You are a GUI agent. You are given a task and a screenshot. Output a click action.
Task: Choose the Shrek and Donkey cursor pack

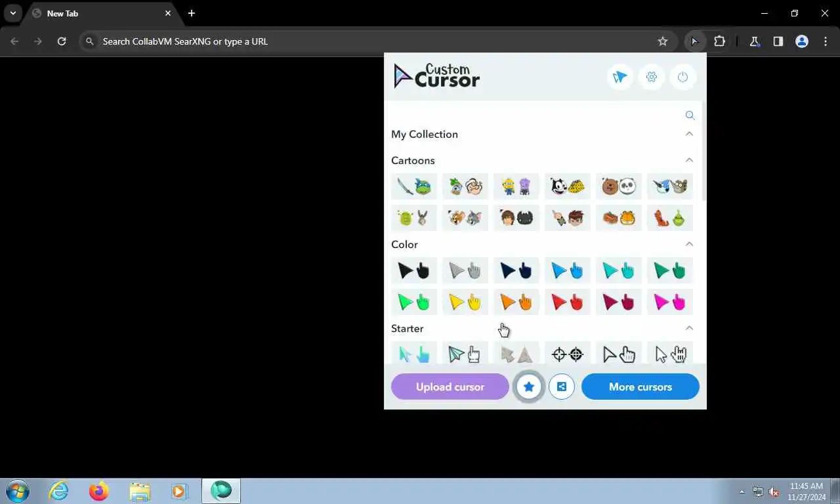coord(414,218)
